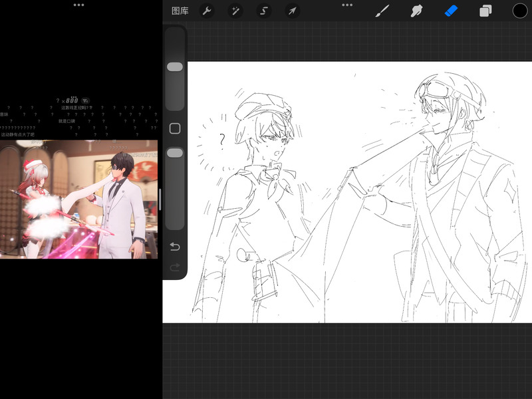The height and width of the screenshot is (399, 532).
Task: Click the split view divider handle
Action: click(160, 199)
